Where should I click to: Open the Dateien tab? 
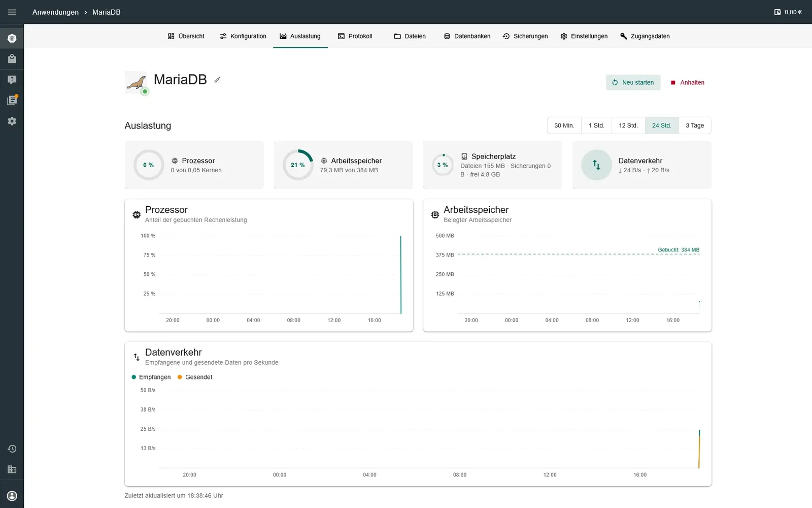410,36
